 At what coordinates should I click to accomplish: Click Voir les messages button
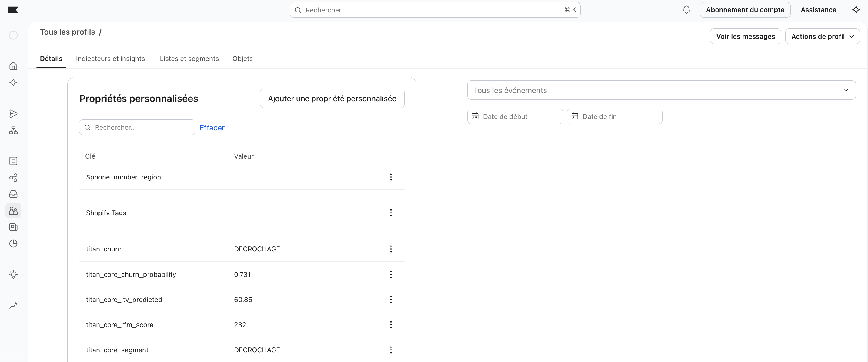pyautogui.click(x=745, y=36)
